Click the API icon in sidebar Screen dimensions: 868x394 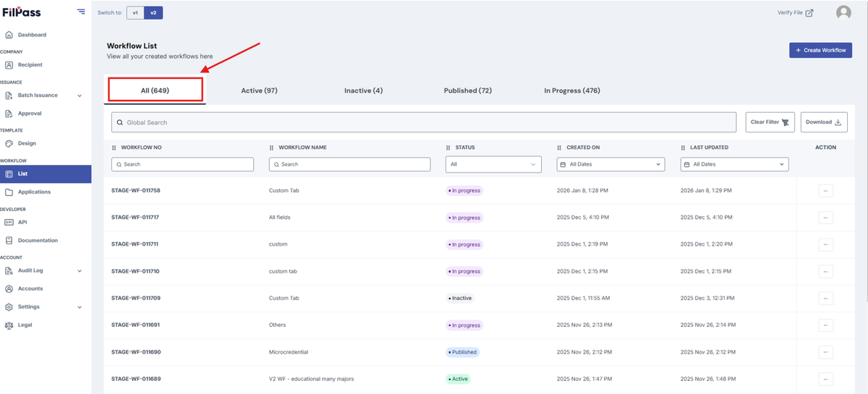point(9,222)
